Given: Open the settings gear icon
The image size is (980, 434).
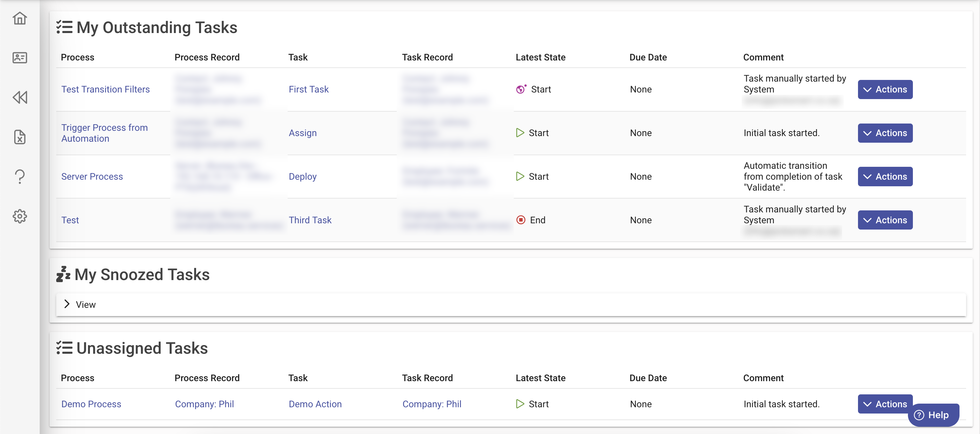Looking at the screenshot, I should click(x=20, y=216).
